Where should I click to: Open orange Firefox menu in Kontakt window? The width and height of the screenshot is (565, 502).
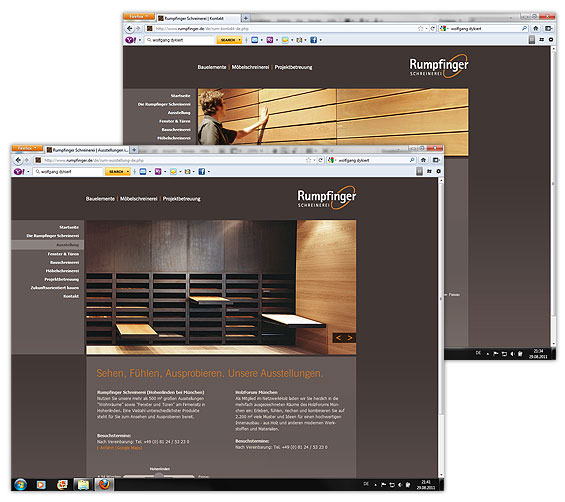pyautogui.click(x=139, y=17)
